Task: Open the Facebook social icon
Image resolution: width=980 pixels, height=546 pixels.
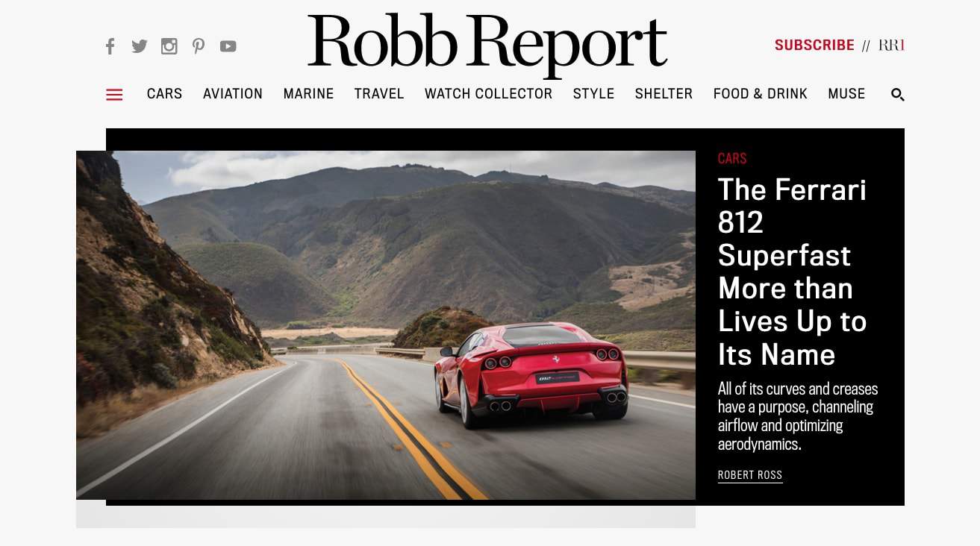Action: 110,45
